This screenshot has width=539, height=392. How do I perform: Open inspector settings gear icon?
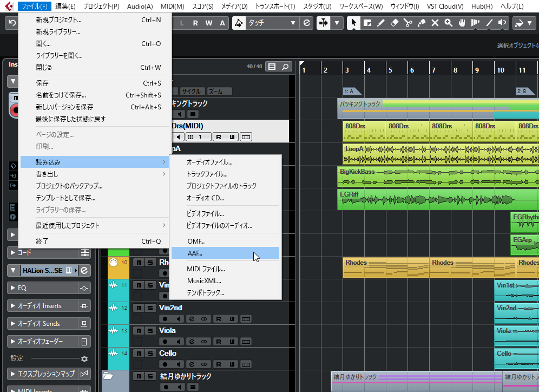pyautogui.click(x=84, y=358)
